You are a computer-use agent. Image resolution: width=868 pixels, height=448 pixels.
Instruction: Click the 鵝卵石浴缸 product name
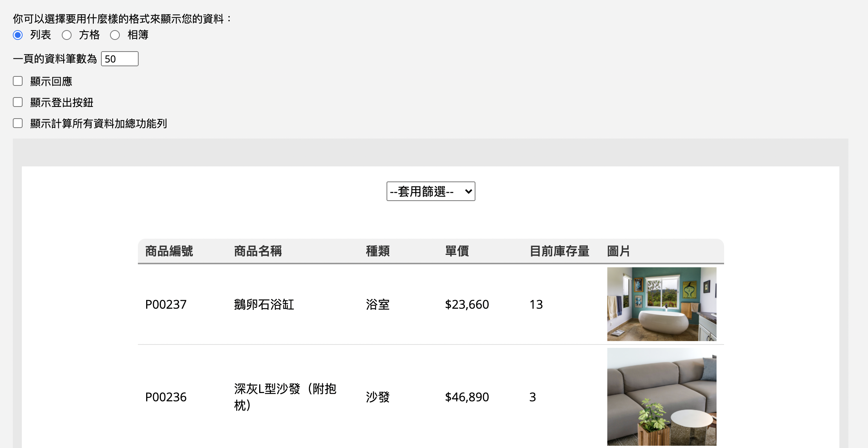point(264,304)
